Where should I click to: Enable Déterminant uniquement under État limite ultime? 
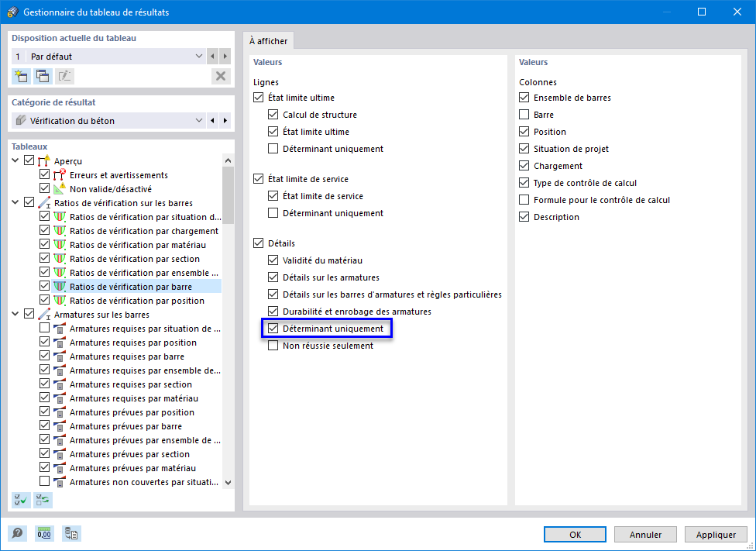273,149
